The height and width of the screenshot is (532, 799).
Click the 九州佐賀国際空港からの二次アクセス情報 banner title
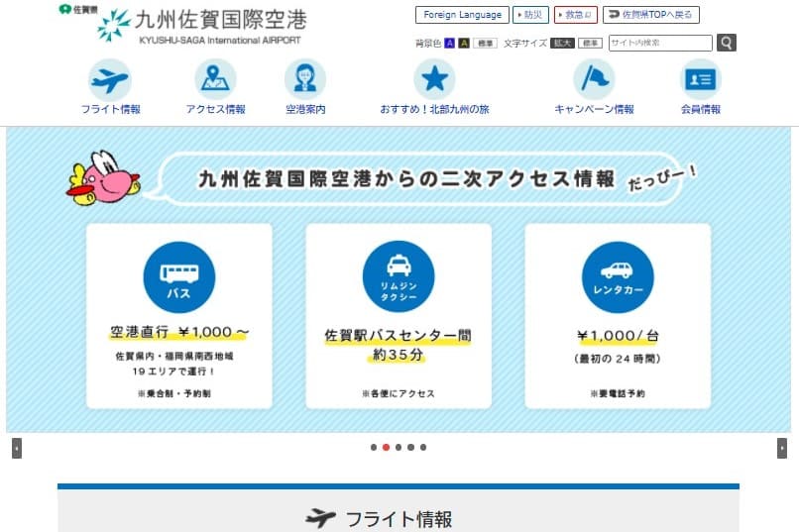coord(406,178)
